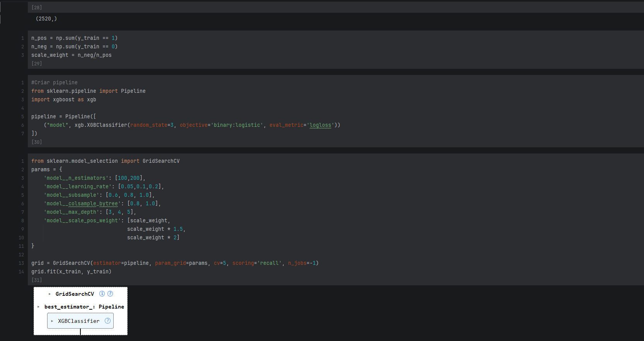644x341 pixels.
Task: Click the underlined colsample_bytree parameter key
Action: pos(93,203)
